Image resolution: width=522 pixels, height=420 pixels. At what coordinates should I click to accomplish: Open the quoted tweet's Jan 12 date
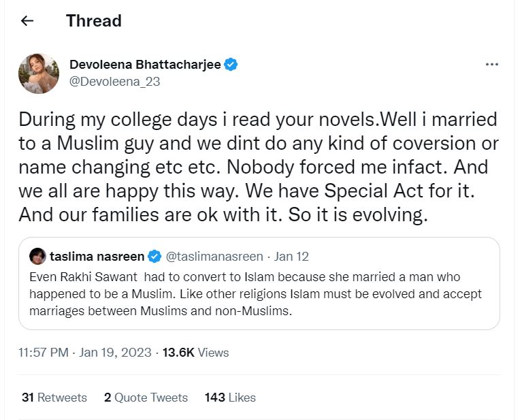(292, 257)
